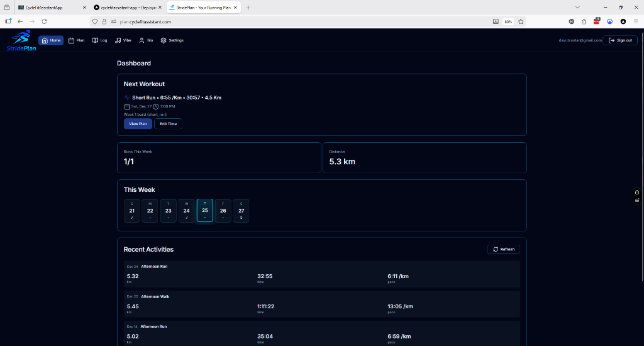Open the browser hamburger application menu
This screenshot has width=644, height=346.
point(635,21)
